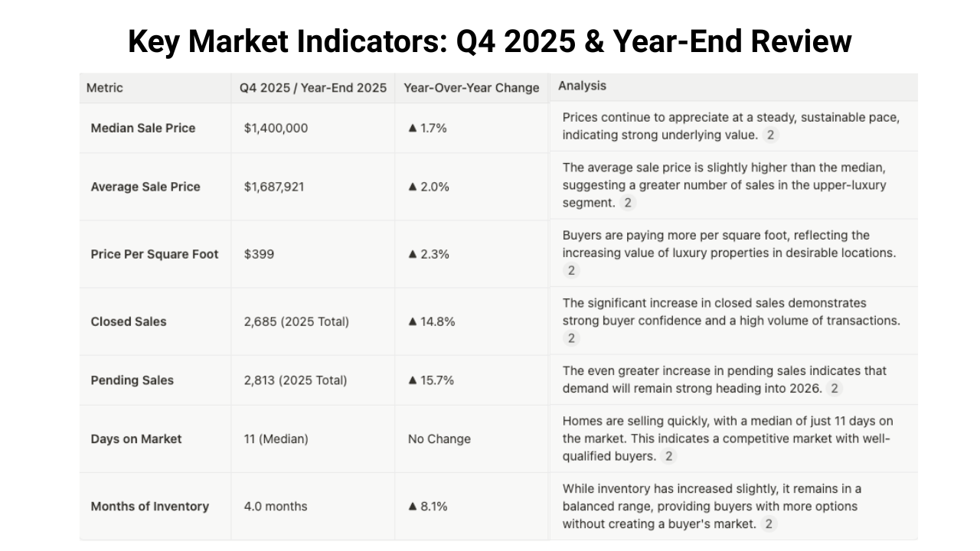Click the Key Market Indicators title

[x=490, y=41]
